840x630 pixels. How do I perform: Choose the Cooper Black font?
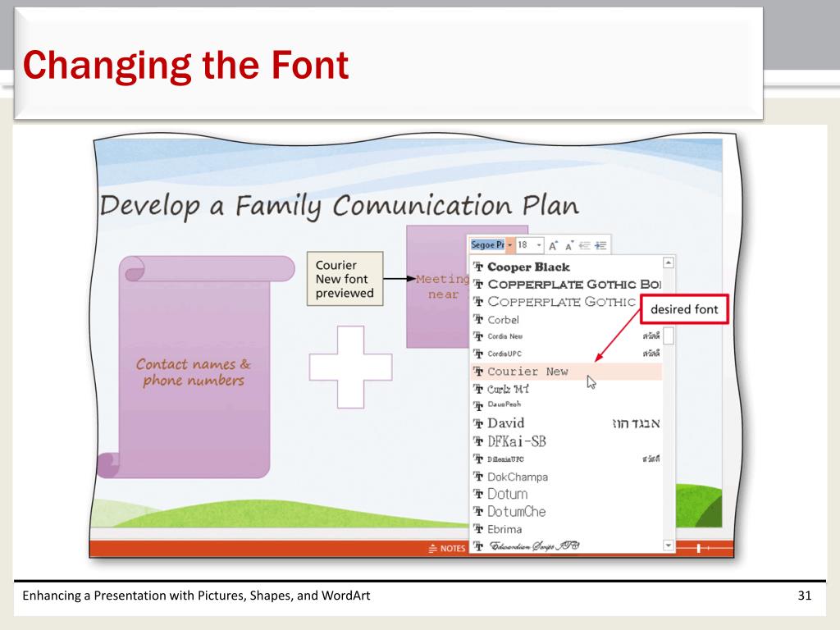pyautogui.click(x=566, y=267)
